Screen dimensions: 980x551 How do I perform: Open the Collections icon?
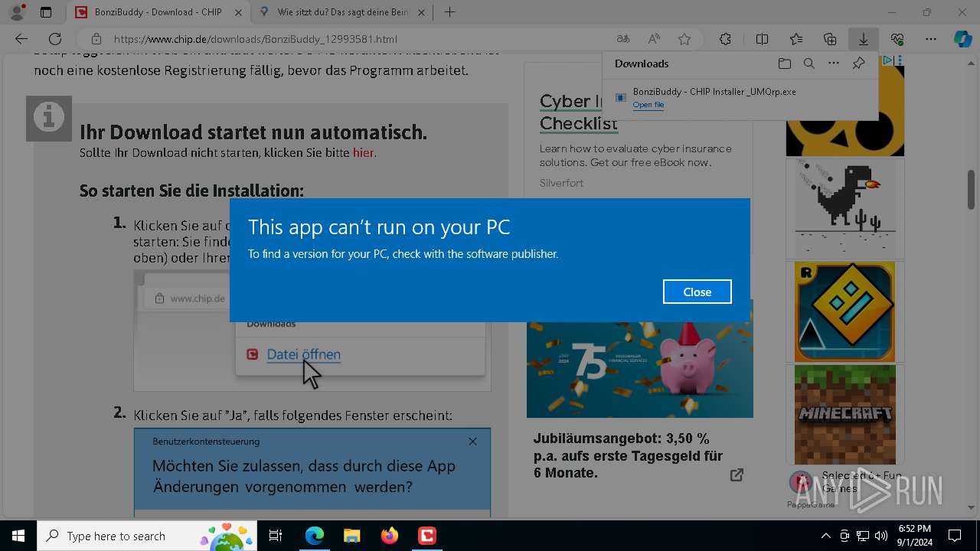tap(830, 39)
